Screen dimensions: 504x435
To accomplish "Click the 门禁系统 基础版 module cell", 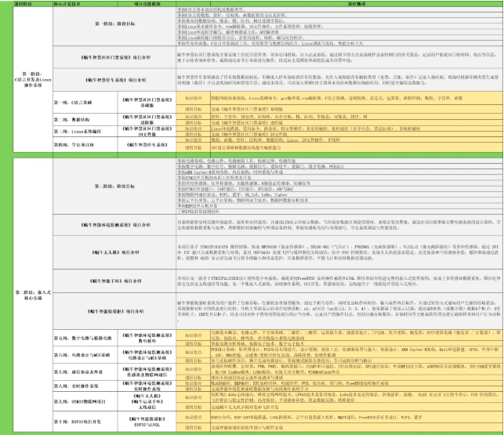I will click(x=147, y=103).
